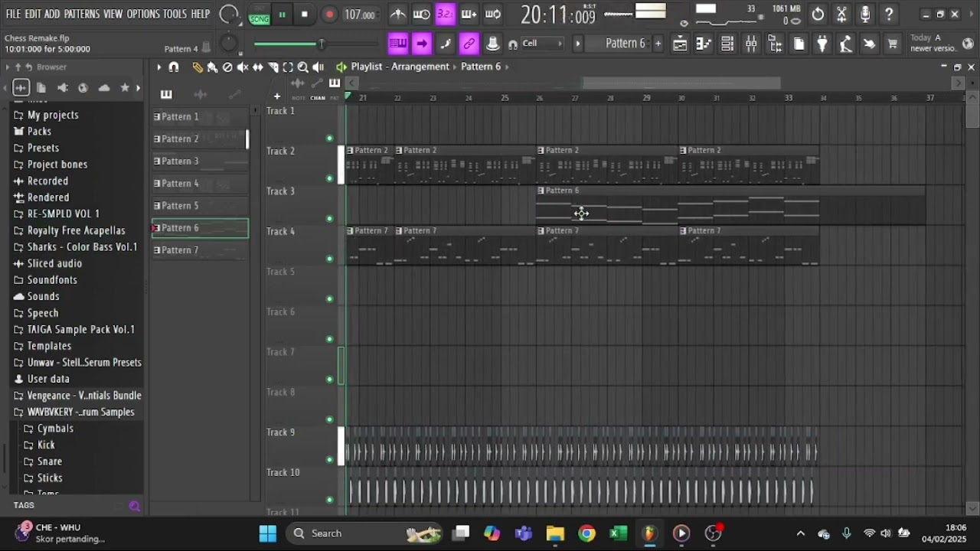Click the song position slider
This screenshot has width=980, height=551.
[318, 44]
